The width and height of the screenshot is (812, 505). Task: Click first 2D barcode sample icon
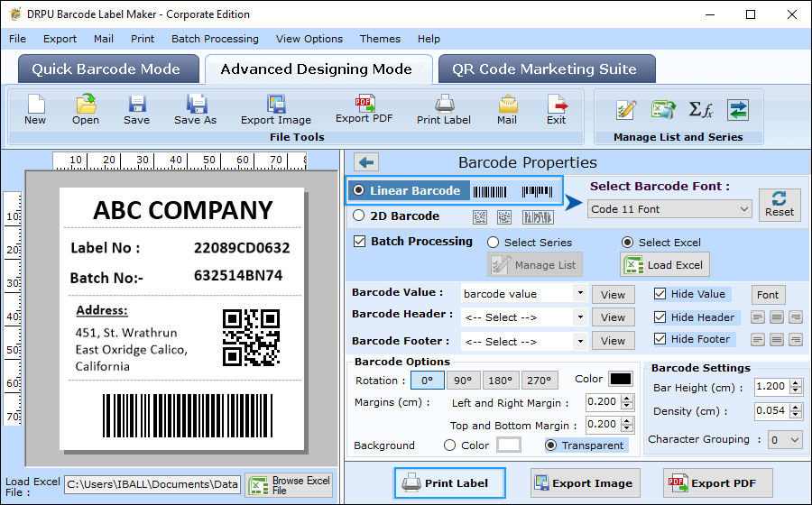(x=480, y=217)
